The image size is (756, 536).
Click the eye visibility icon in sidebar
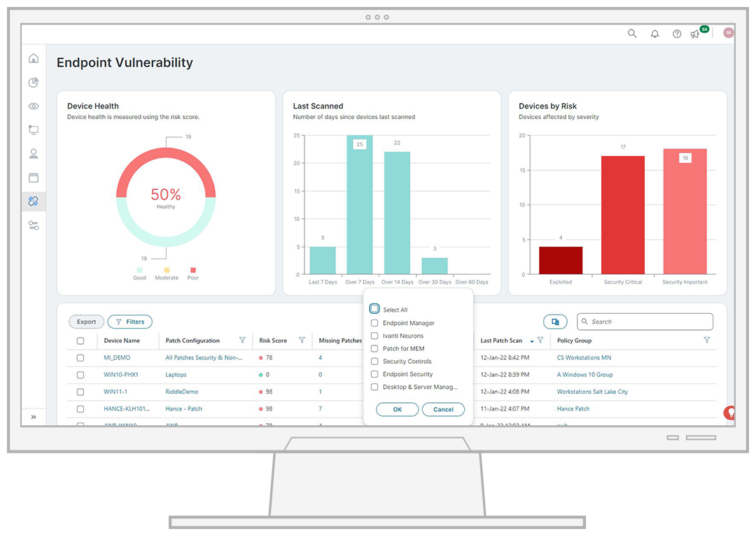coord(34,106)
